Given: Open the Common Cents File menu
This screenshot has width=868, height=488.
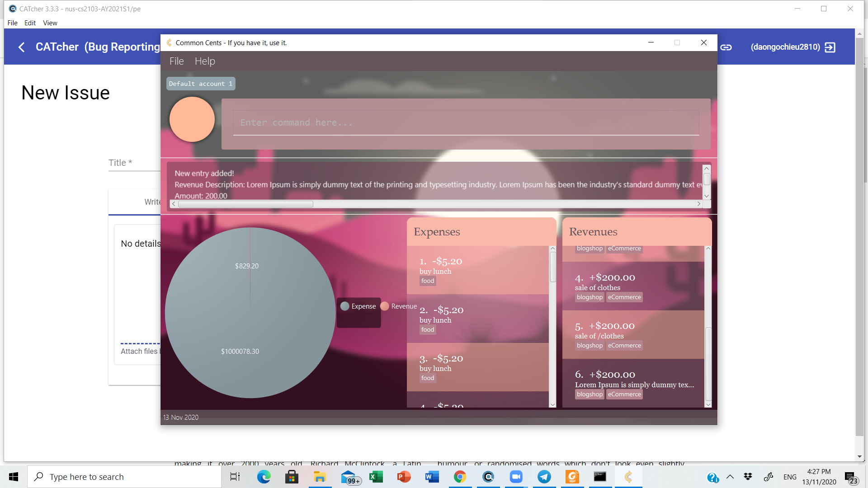Looking at the screenshot, I should 176,61.
